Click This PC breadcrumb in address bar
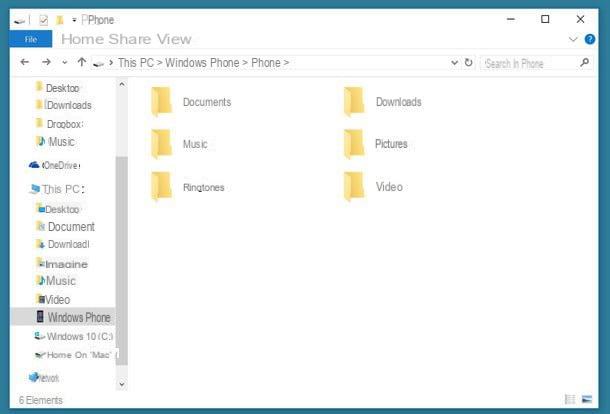 136,63
